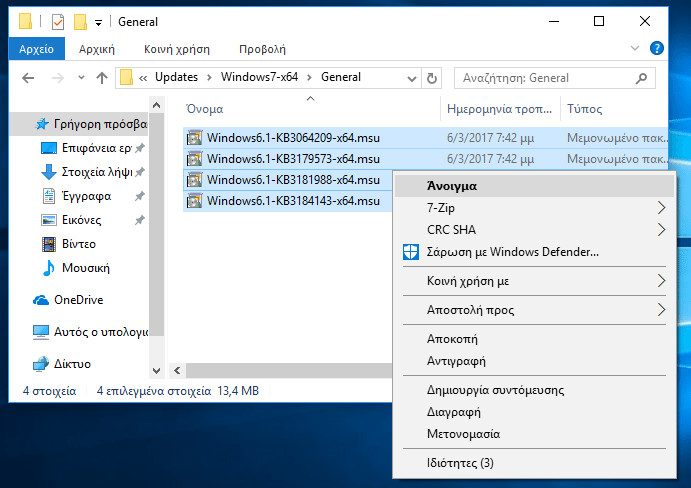The image size is (691, 488).
Task: Expand the Αποστολή προς submenu
Action: 534,310
